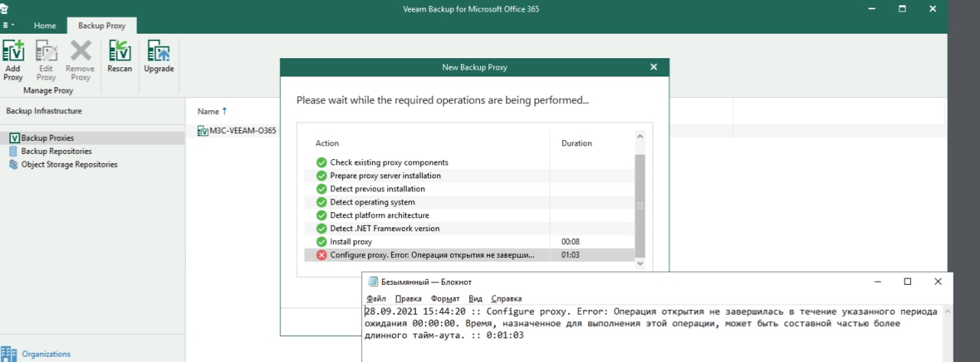Click the green check icon beside Install proxy
The image size is (980, 362).
[321, 242]
